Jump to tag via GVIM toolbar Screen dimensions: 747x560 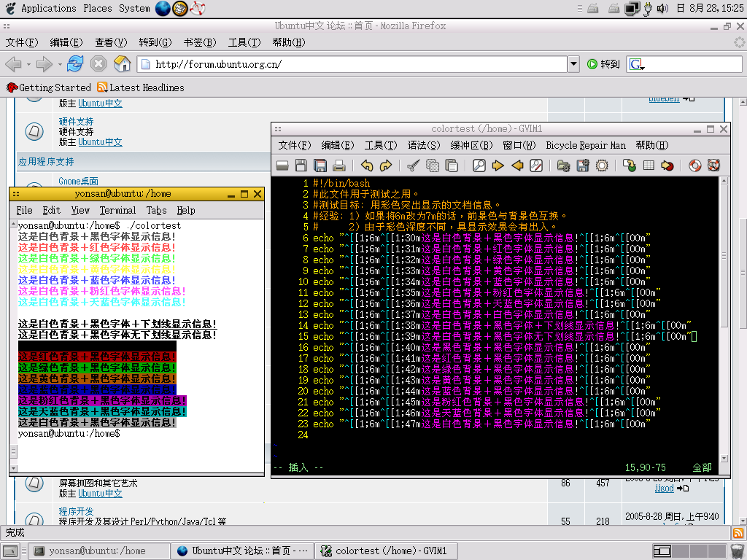[x=667, y=166]
